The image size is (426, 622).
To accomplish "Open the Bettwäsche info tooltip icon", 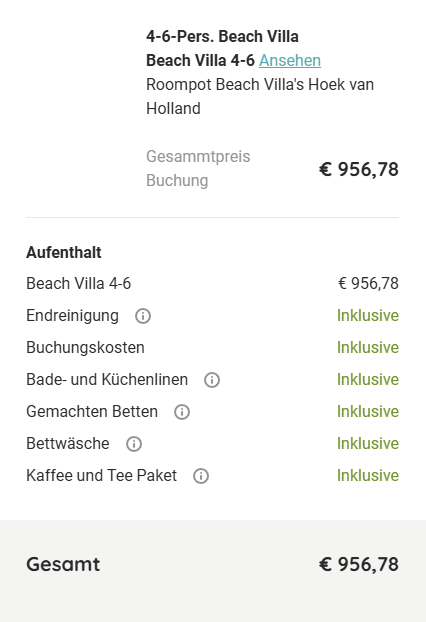I will (x=134, y=444).
